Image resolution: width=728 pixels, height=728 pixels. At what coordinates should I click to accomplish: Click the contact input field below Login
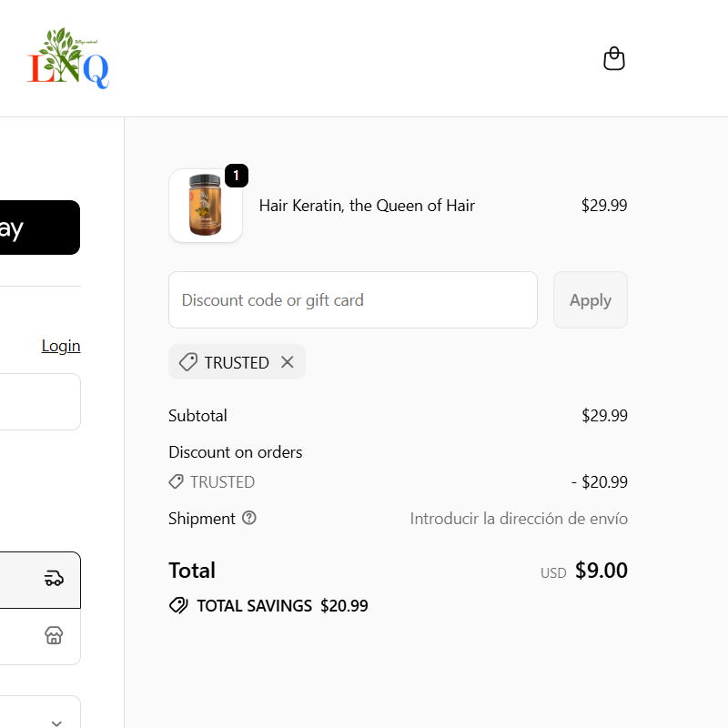[x=40, y=401]
